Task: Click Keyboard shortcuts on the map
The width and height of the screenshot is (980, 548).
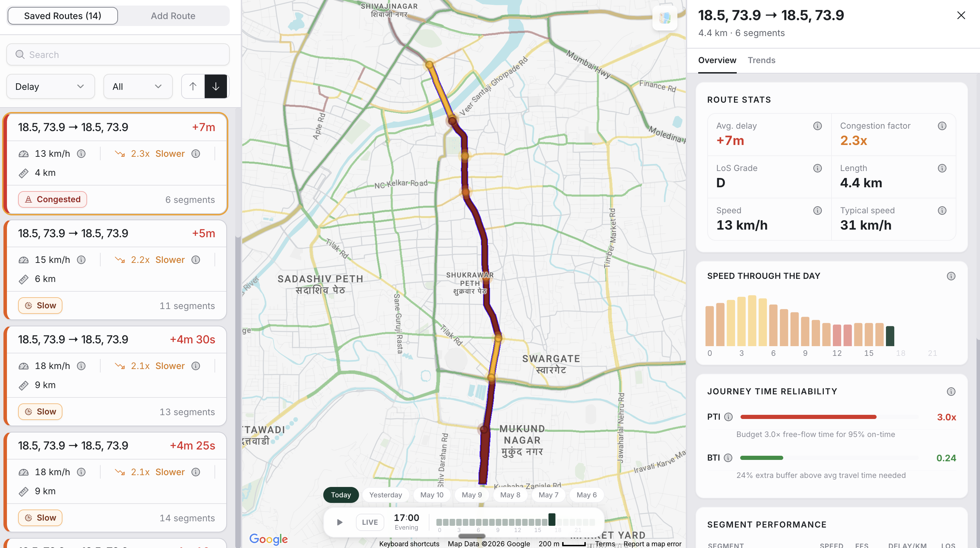Action: tap(409, 544)
